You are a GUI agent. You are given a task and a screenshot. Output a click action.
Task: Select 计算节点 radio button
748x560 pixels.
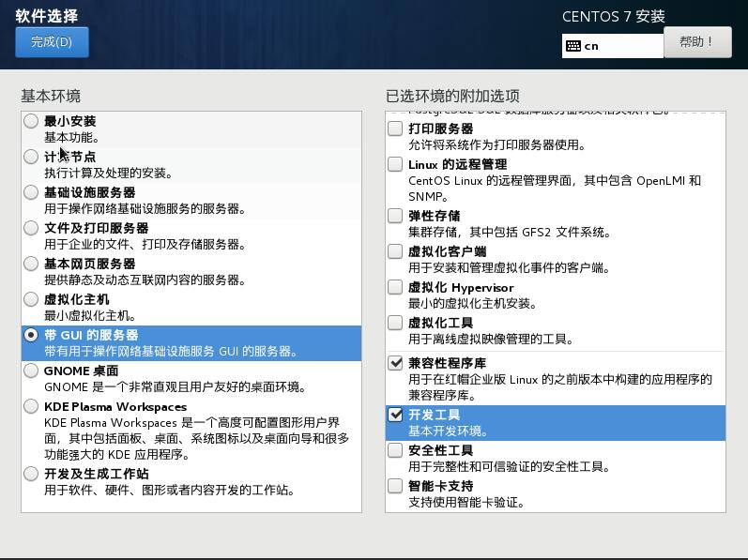(31, 157)
